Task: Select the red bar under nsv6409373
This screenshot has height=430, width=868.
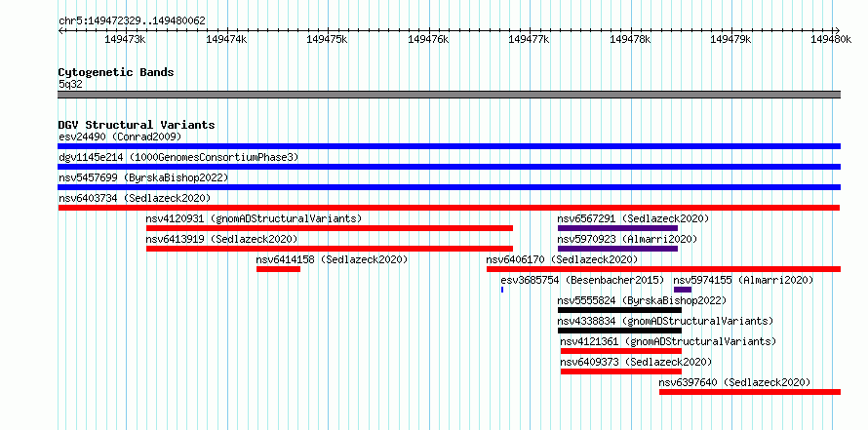Action: pyautogui.click(x=621, y=371)
